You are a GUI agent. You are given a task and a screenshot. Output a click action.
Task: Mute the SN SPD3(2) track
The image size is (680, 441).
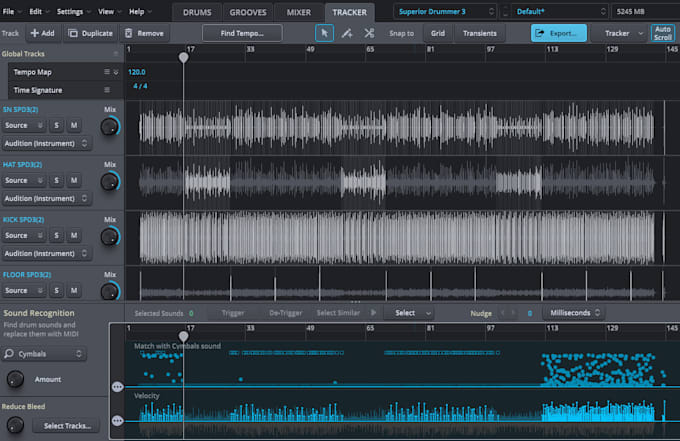click(x=74, y=125)
